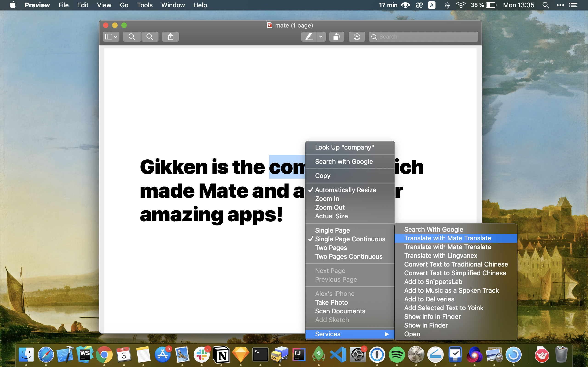The height and width of the screenshot is (367, 588).
Task: Open Spotify in the dock
Action: tap(397, 354)
